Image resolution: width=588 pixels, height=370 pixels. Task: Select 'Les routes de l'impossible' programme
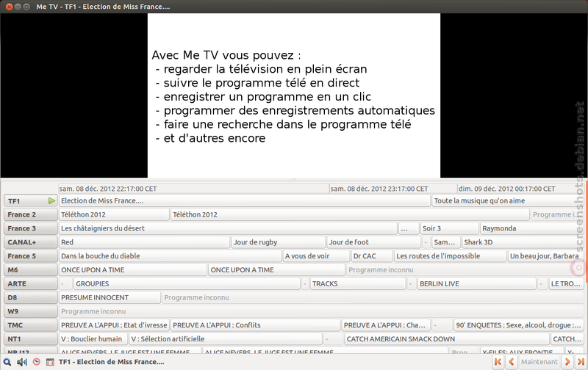click(450, 256)
